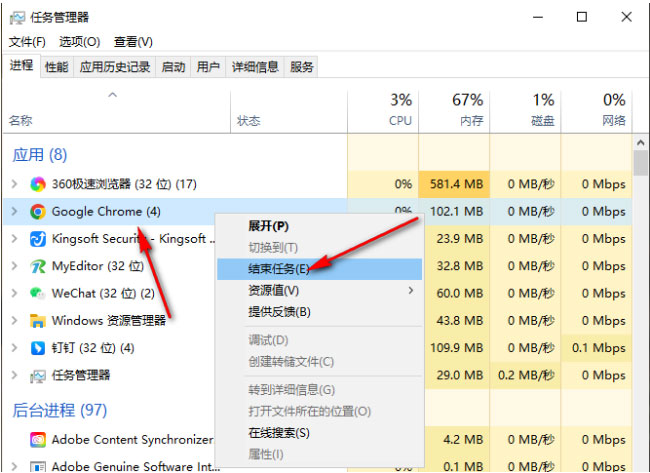Click the WeChat icon
Screen dimensions: 650x473
(38, 294)
